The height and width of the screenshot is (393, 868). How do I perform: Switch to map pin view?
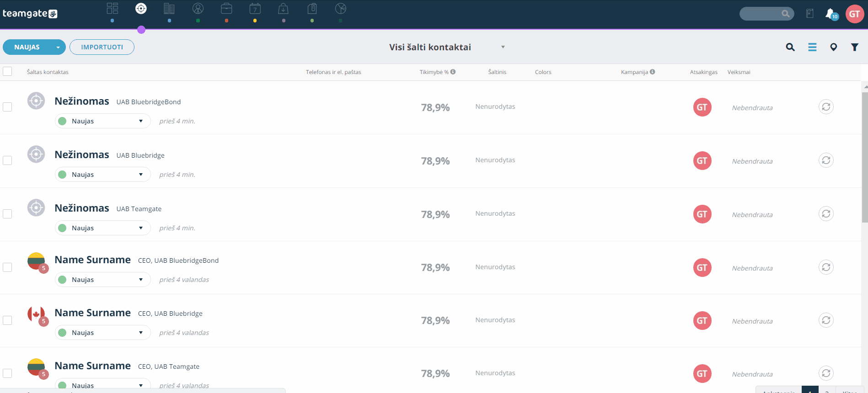pos(834,47)
